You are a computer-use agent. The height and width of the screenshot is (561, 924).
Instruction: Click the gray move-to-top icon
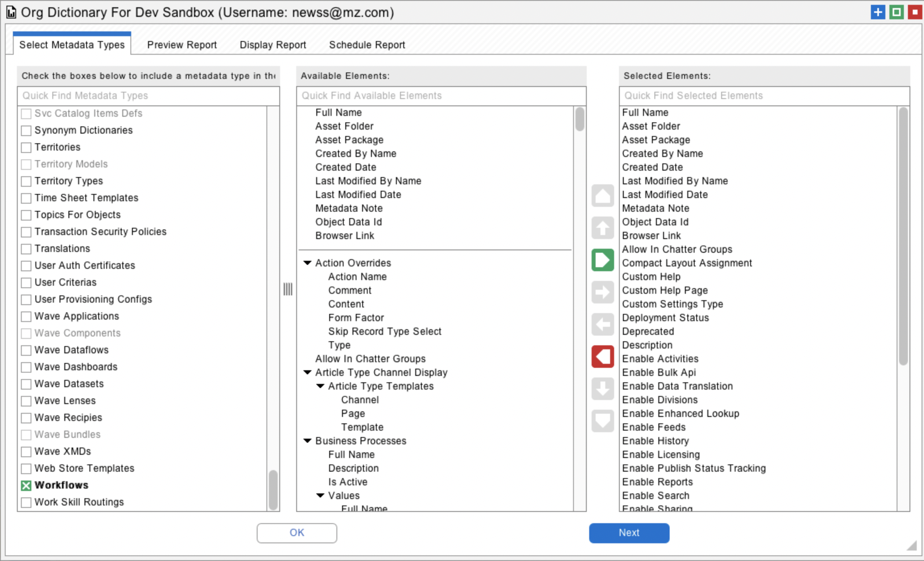[602, 196]
